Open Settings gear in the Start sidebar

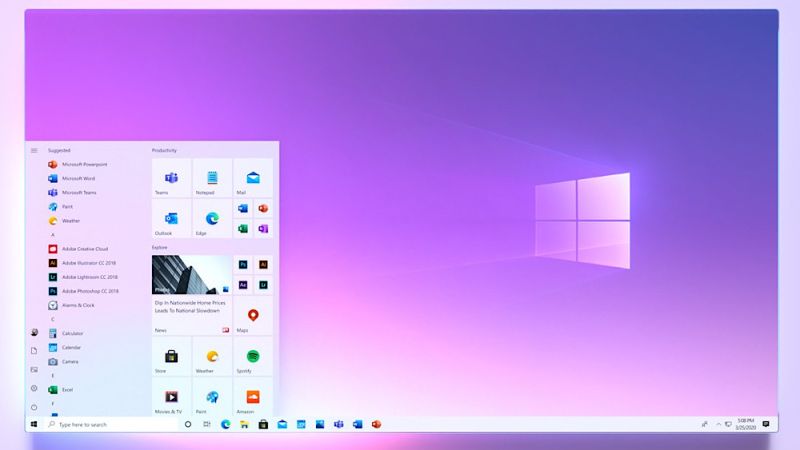pyautogui.click(x=34, y=388)
